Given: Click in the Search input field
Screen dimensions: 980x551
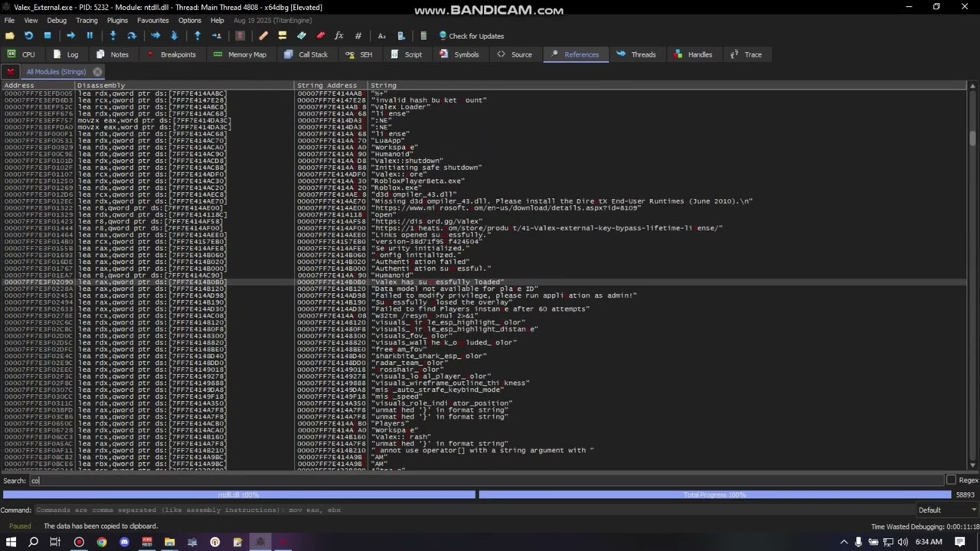Looking at the screenshot, I should click(486, 481).
